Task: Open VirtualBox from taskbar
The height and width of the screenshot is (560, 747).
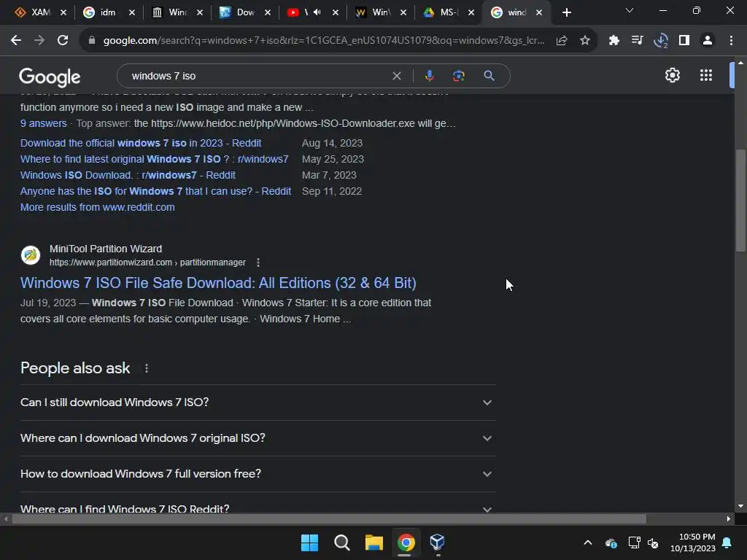Action: point(437,542)
